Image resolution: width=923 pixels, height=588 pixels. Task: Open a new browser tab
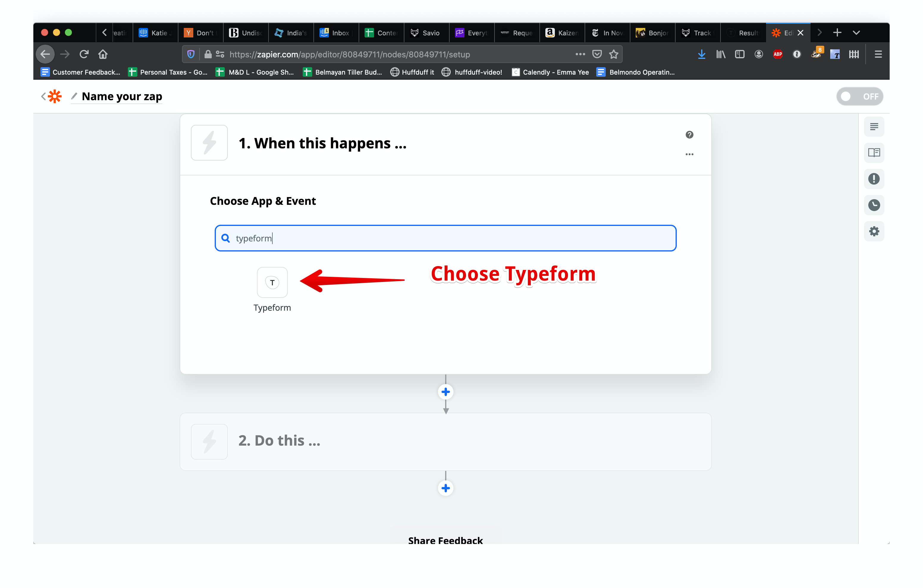pyautogui.click(x=837, y=33)
